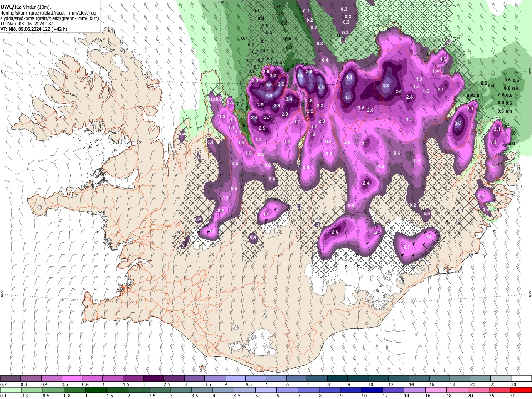Click the light pink 16 swatch in lower legend
The height and width of the screenshot is (399, 532).
click(435, 390)
